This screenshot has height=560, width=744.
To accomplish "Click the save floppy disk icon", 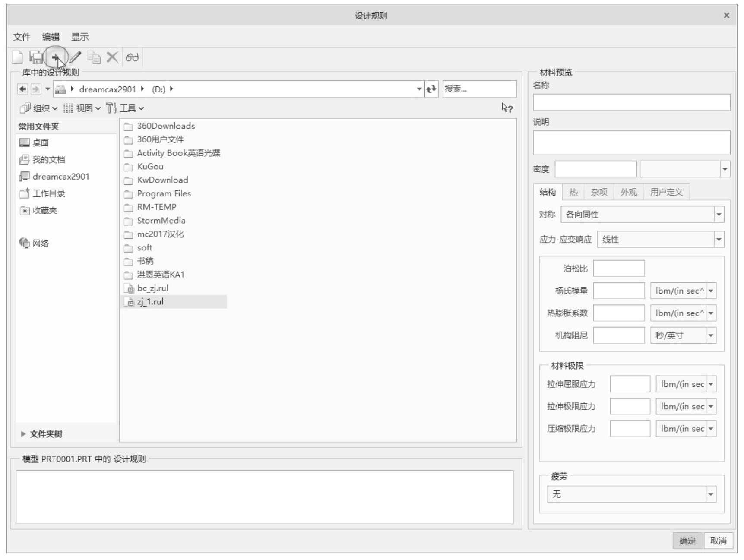I will coord(36,57).
